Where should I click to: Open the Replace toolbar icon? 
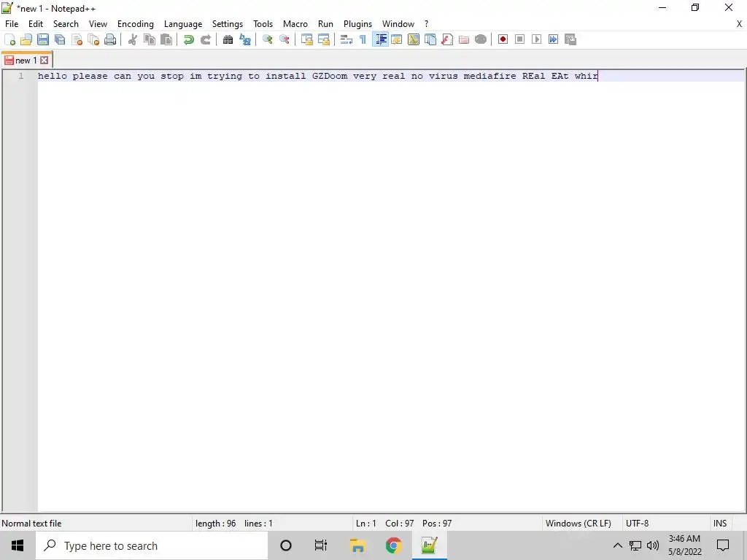(245, 39)
